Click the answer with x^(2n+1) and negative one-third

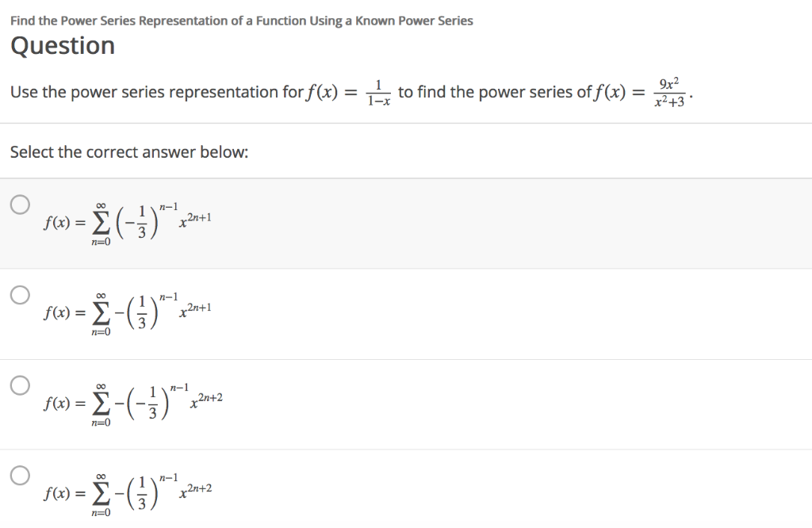coord(127,222)
